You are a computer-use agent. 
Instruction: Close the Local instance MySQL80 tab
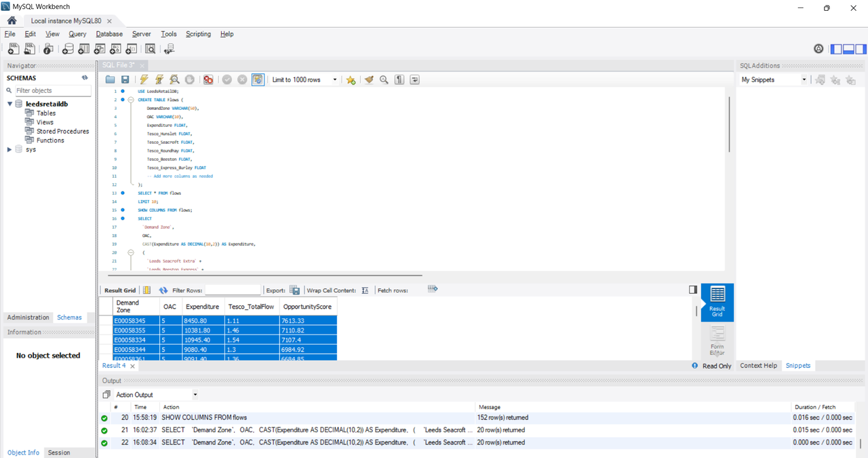coord(109,21)
